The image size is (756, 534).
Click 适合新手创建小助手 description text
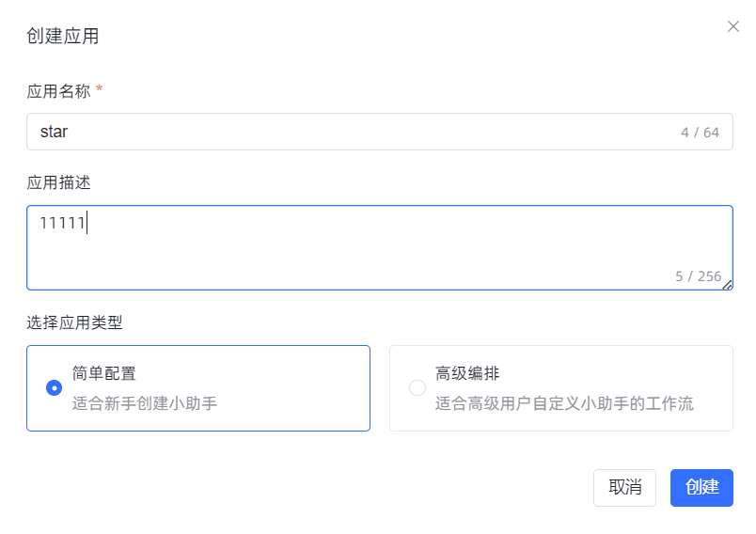pyautogui.click(x=145, y=404)
